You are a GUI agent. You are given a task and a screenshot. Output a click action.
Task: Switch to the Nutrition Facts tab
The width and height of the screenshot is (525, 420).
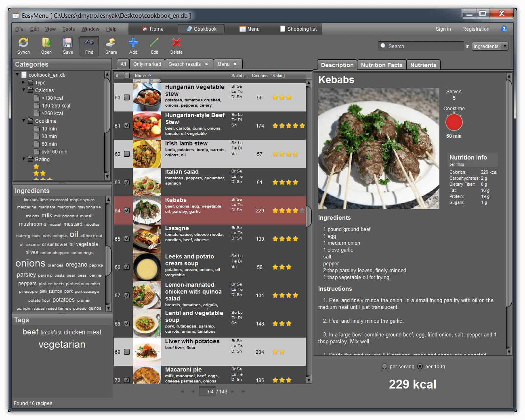coord(382,65)
